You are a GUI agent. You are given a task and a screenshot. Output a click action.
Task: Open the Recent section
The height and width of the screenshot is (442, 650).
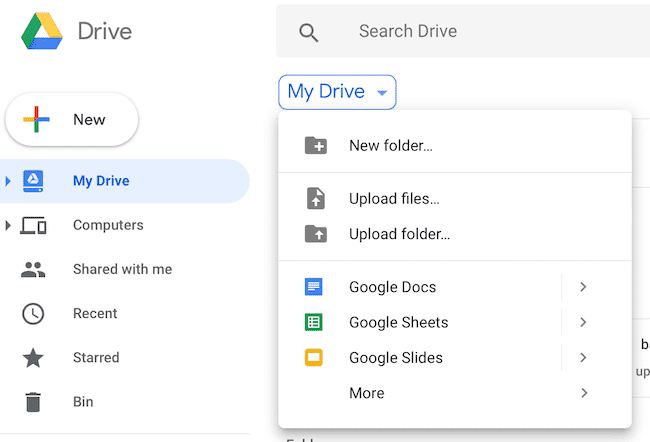point(124,313)
